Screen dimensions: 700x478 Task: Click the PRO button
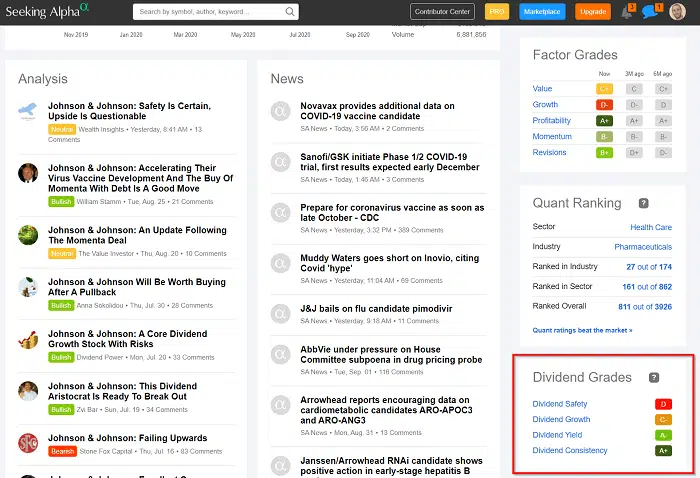[x=497, y=12]
